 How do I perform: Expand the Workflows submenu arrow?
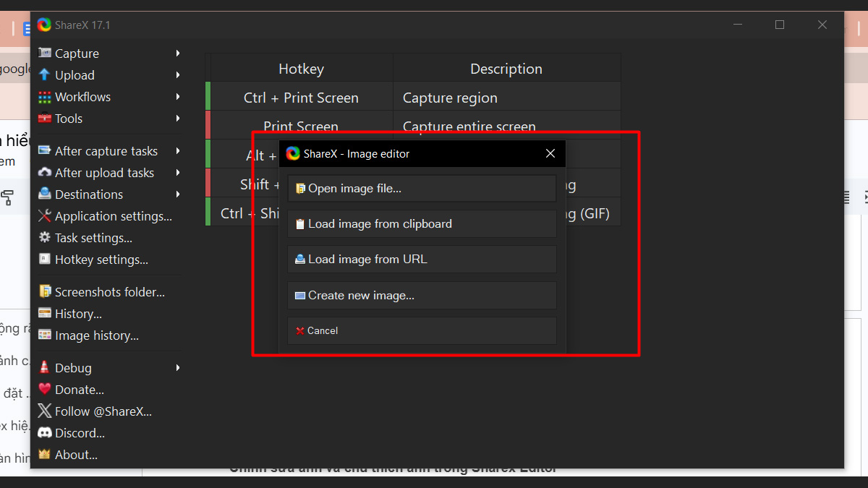pyautogui.click(x=177, y=97)
